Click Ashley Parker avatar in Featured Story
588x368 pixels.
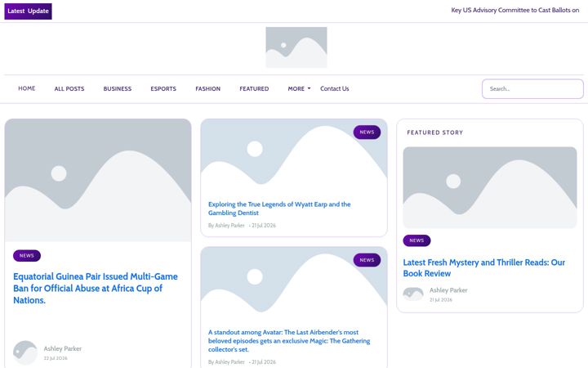tap(413, 294)
